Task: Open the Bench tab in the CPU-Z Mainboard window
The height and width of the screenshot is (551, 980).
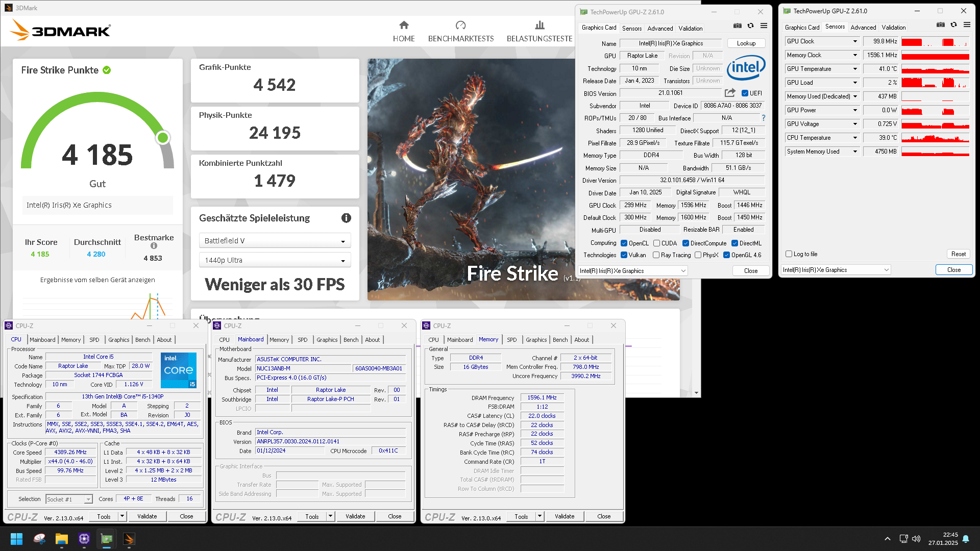Action: click(351, 340)
